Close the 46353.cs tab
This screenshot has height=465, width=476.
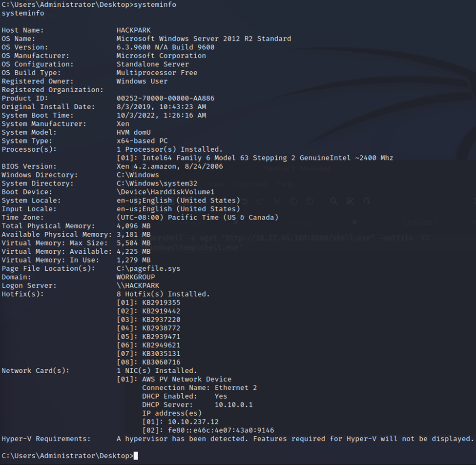355,223
